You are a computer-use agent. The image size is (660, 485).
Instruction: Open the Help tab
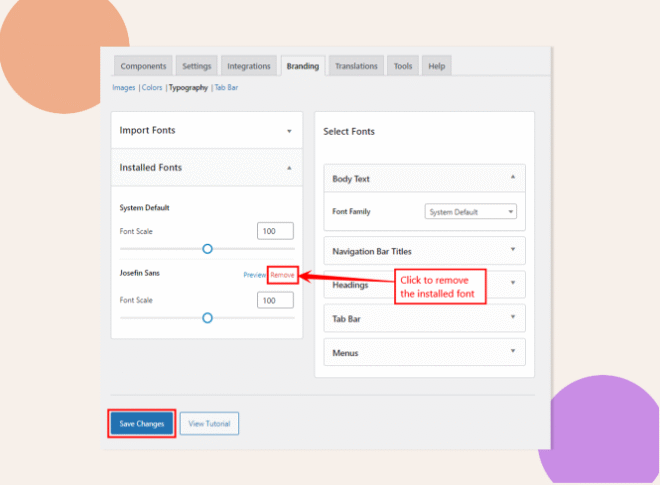(436, 66)
